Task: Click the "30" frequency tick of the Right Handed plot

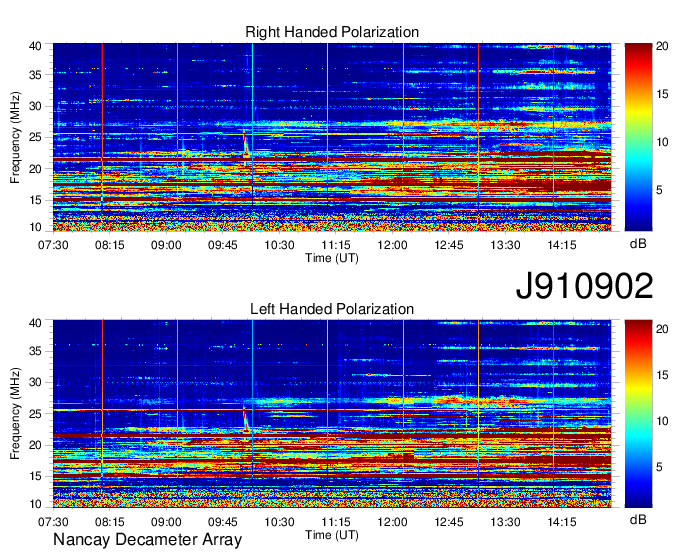Action: (35, 106)
